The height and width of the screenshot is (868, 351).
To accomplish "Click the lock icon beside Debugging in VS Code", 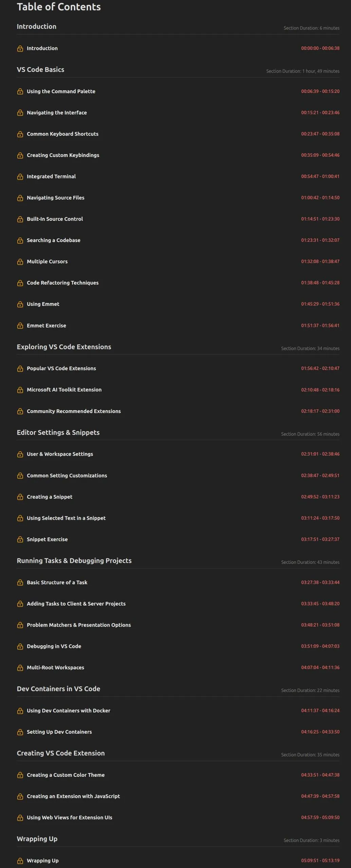I will pos(20,647).
